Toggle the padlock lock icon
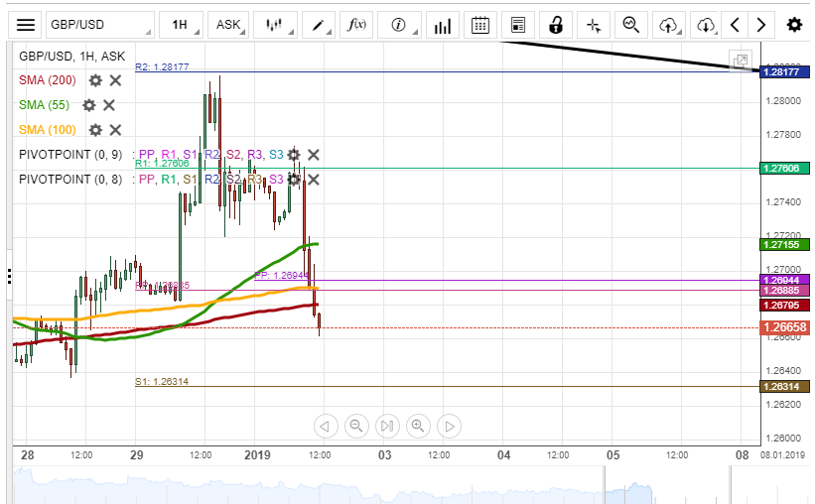The height and width of the screenshot is (504, 815). 556,25
